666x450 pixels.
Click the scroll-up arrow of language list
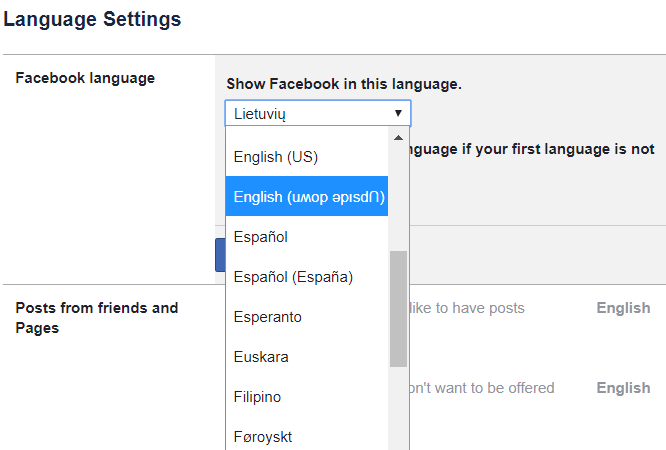click(398, 138)
